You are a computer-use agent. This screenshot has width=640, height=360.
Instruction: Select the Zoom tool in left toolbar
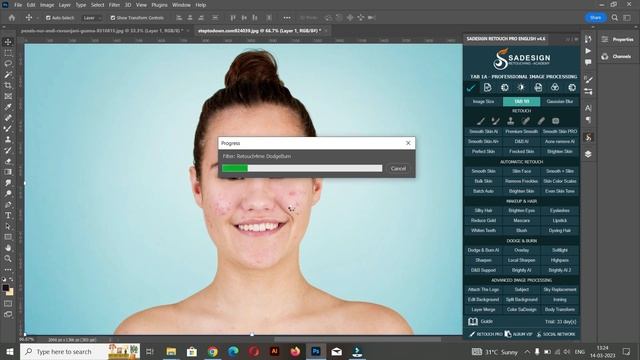[8, 258]
